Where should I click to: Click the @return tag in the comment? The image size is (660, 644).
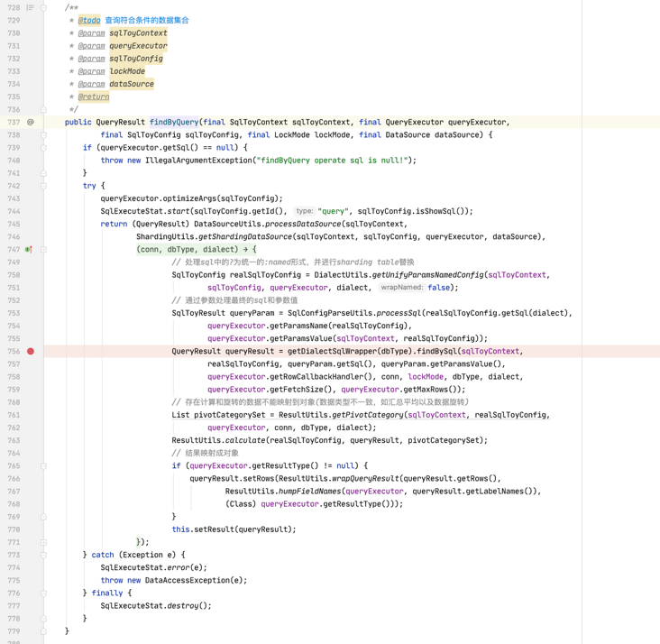point(94,97)
